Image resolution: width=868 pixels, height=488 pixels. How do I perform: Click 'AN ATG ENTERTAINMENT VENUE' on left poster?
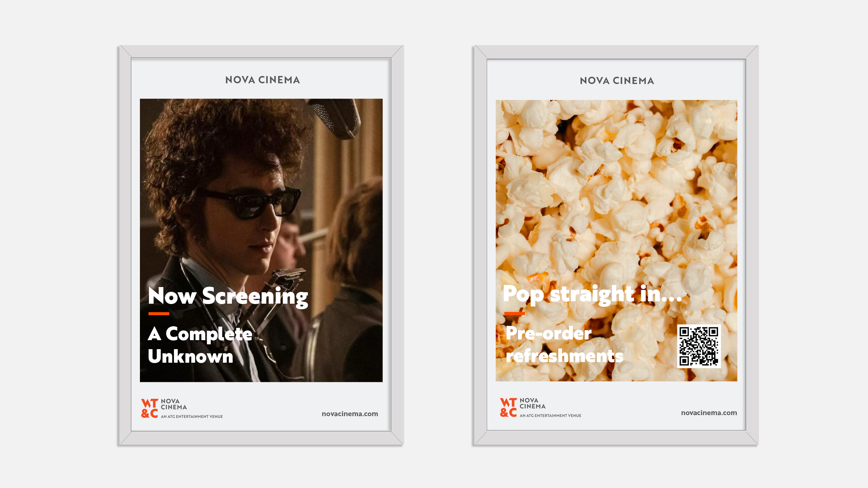[x=192, y=417]
